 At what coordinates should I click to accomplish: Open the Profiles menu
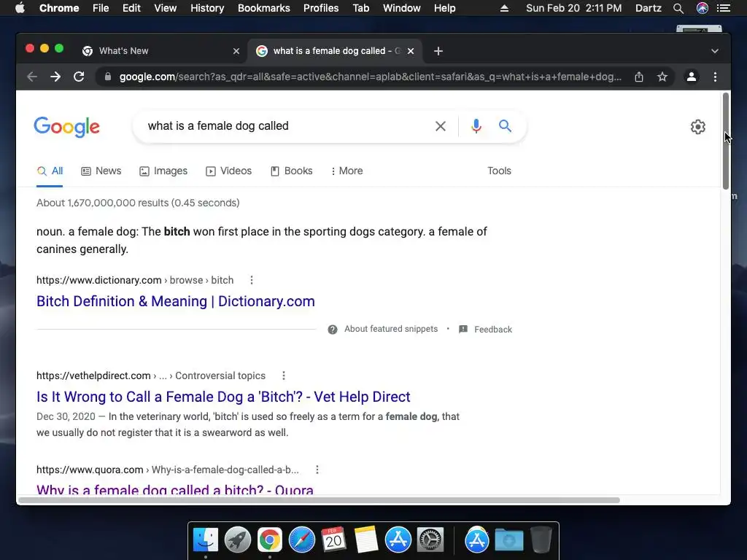pyautogui.click(x=321, y=8)
